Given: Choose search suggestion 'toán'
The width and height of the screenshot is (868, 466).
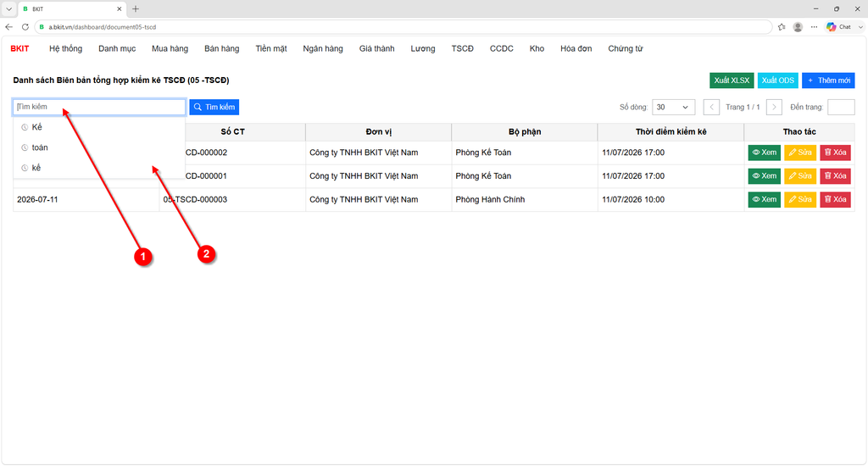Looking at the screenshot, I should pos(99,147).
